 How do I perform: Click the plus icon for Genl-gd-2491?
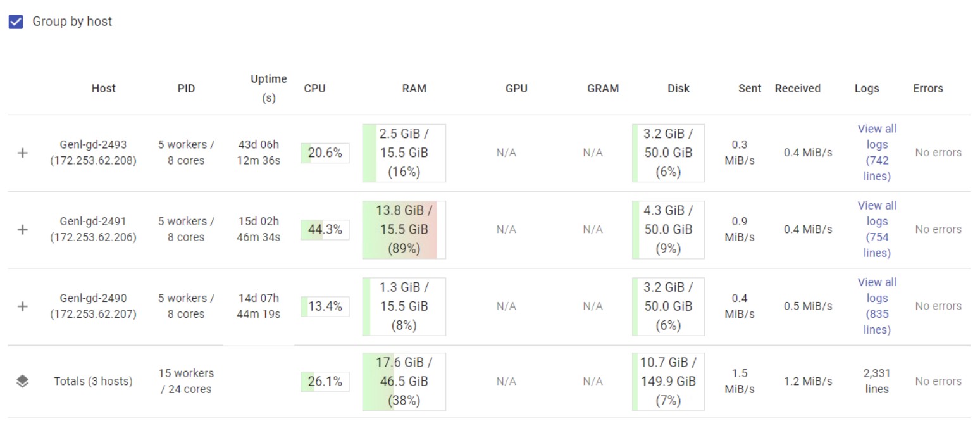(x=22, y=229)
